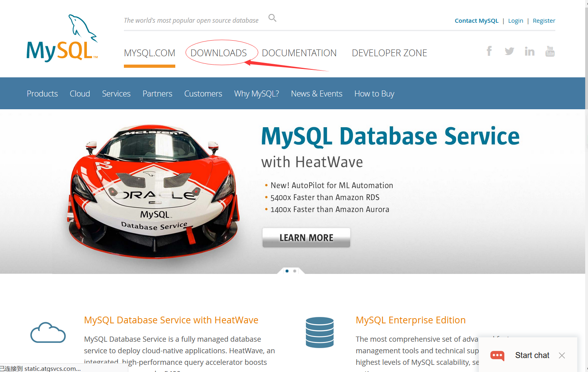The width and height of the screenshot is (588, 372).
Task: Open the Customers menu item
Action: [x=203, y=94]
